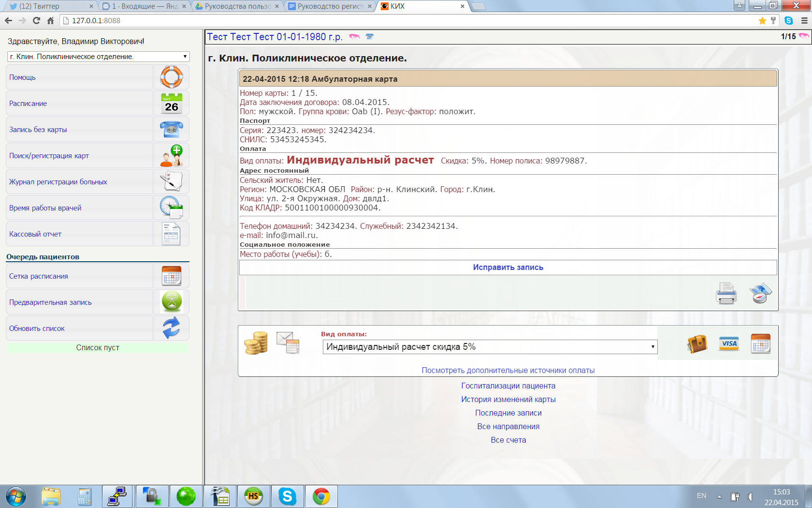The image size is (812, 508).
Task: Click the envelope with list icon
Action: click(x=288, y=343)
